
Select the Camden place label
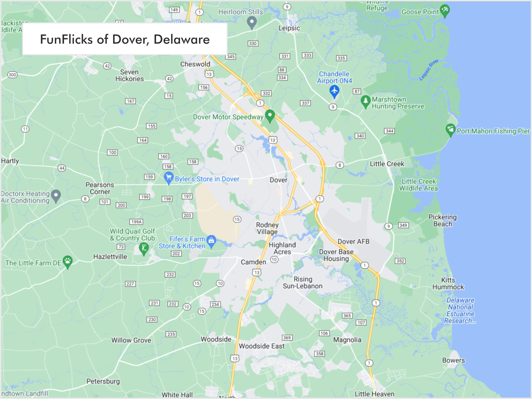[x=253, y=262]
